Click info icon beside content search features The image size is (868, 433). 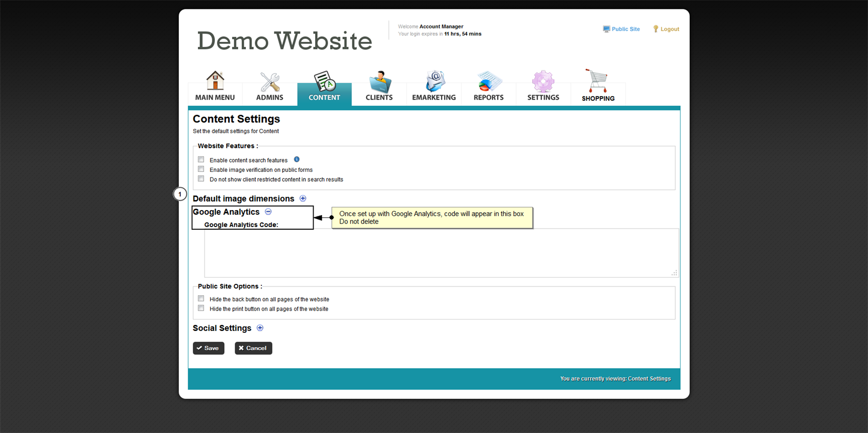297,159
